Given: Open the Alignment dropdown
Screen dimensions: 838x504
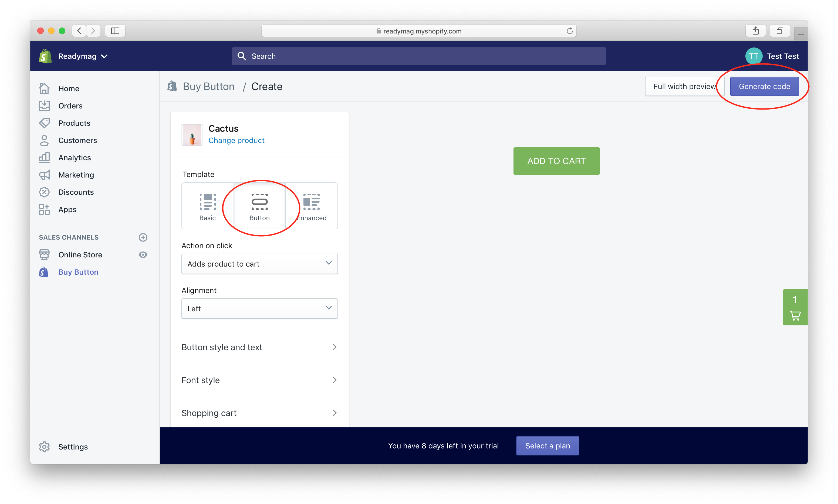Looking at the screenshot, I should [260, 308].
